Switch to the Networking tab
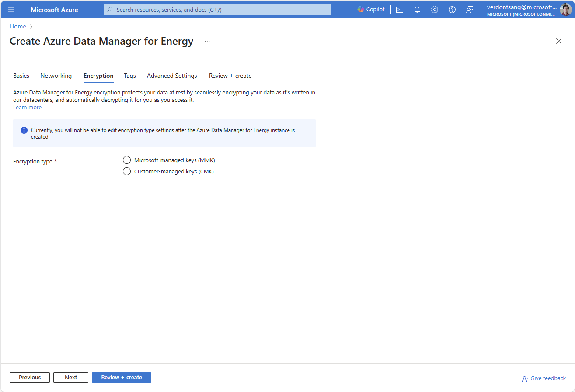 pyautogui.click(x=56, y=76)
